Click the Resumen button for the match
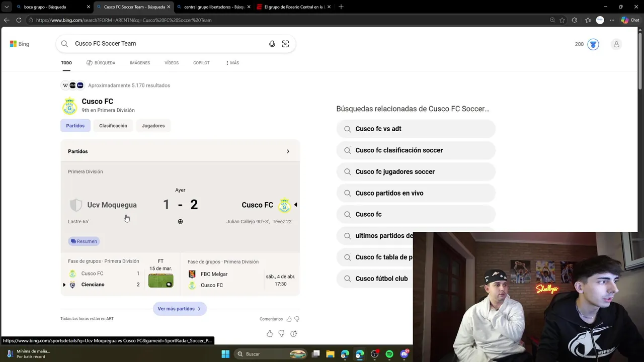The height and width of the screenshot is (362, 644). pos(84,241)
